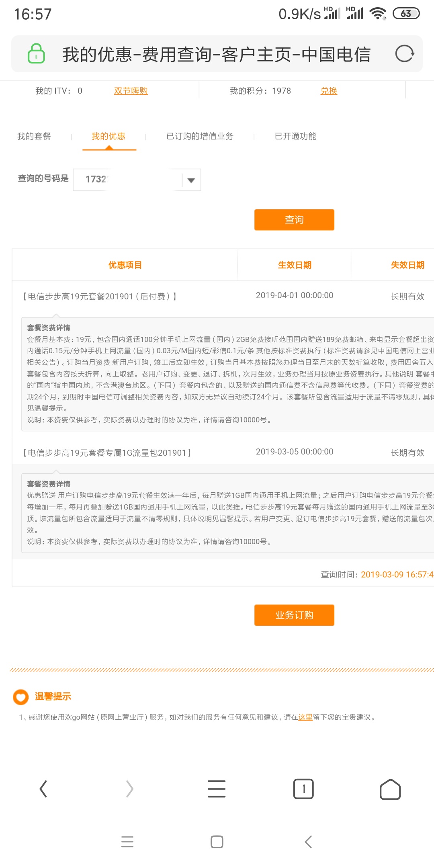The height and width of the screenshot is (868, 434).
Task: Tap the 查询的号码是 label
Action: (43, 178)
